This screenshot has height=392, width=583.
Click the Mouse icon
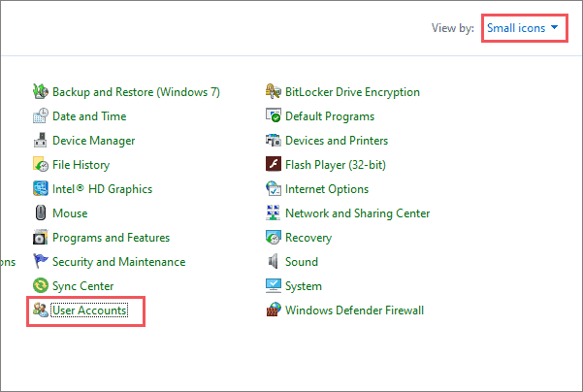(41, 213)
